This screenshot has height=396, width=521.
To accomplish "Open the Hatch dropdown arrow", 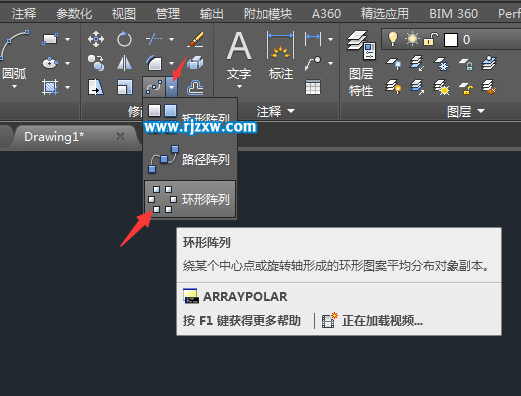I will click(x=68, y=87).
